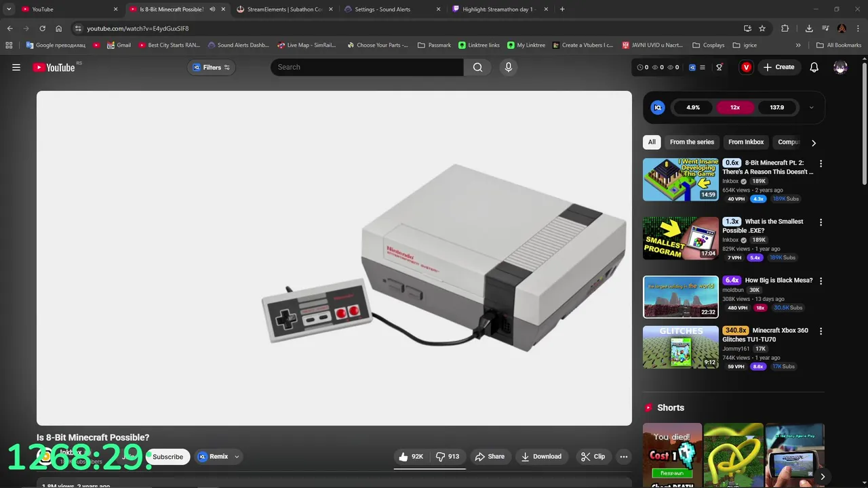The width and height of the screenshot is (868, 488).
Task: Open the vidIQ trophy achievements icon
Action: [x=719, y=67]
